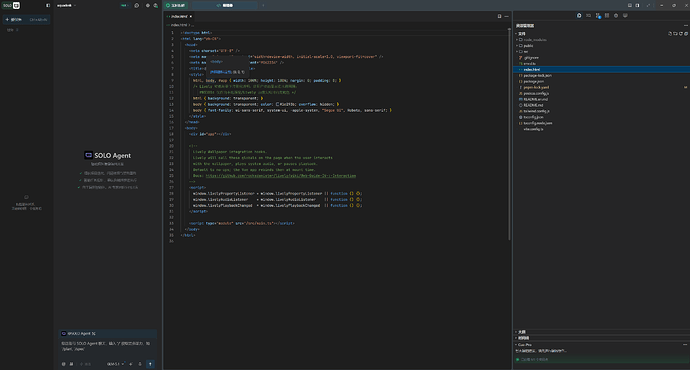
Task: Collapse the left task sidebar panel icon
Action: pyautogui.click(x=48, y=5)
